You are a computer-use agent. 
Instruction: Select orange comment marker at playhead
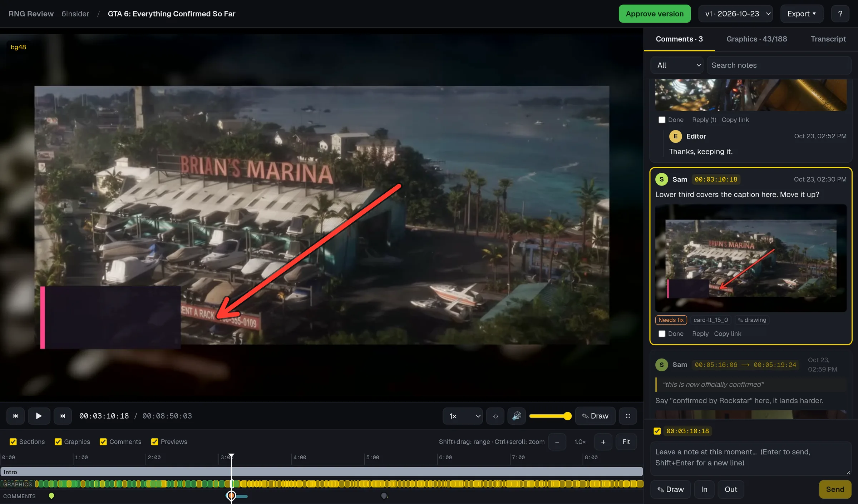(x=231, y=496)
